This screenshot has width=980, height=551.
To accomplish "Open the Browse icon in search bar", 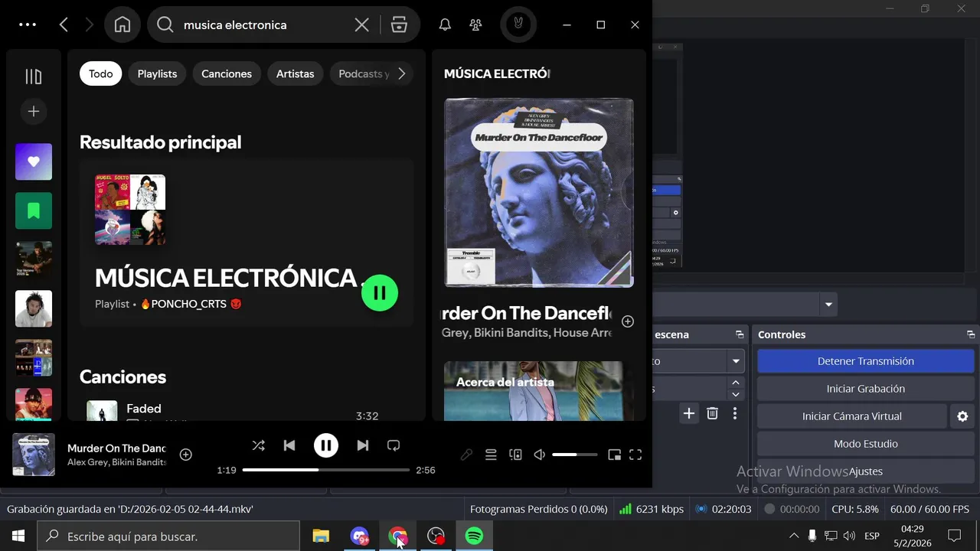I will pyautogui.click(x=399, y=24).
